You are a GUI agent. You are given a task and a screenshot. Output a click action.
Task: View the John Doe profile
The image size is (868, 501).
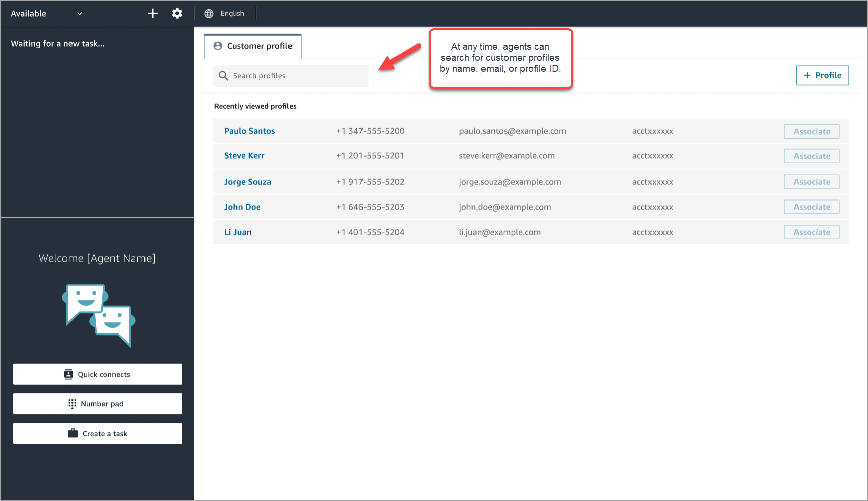tap(242, 207)
